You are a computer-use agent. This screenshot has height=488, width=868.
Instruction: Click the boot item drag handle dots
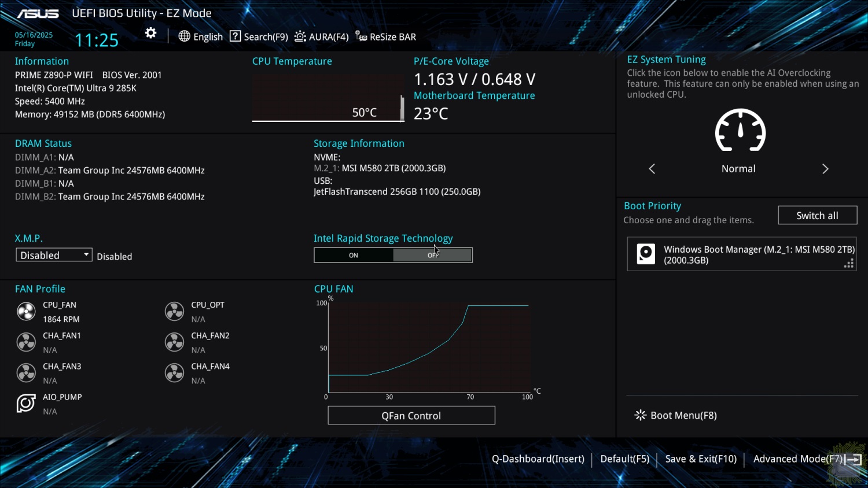tap(849, 264)
